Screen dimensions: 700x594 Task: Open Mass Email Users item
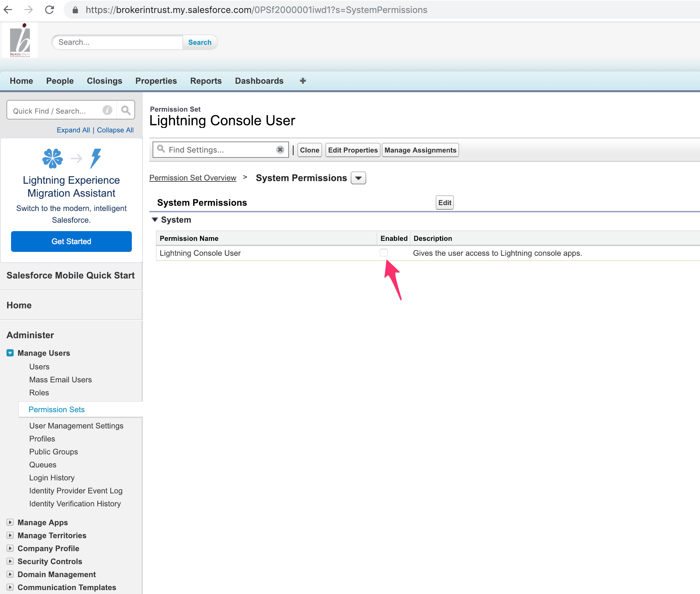click(x=60, y=379)
